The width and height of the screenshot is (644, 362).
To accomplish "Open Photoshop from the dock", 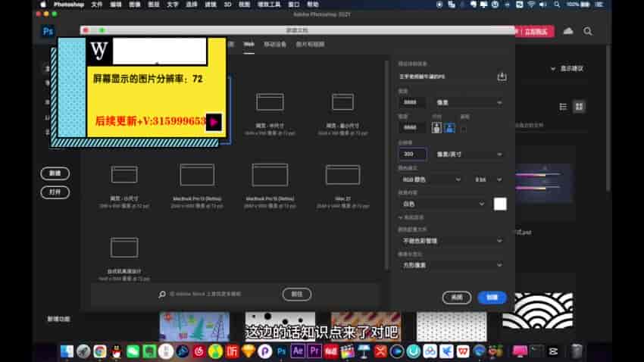I will [x=281, y=351].
